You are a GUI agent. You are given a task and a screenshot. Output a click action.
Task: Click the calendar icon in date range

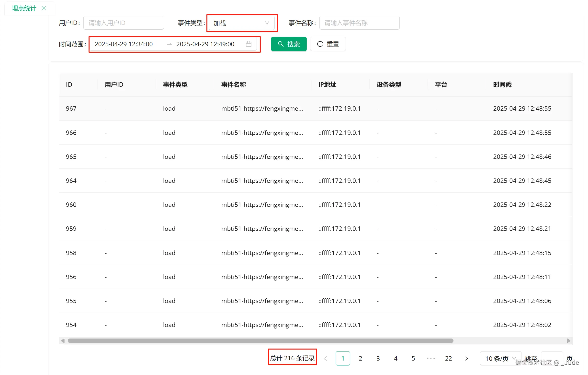[x=249, y=44]
